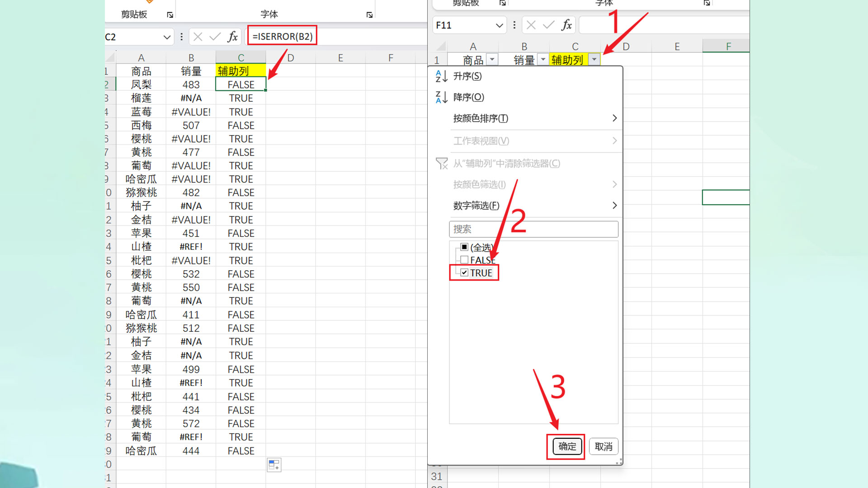
Task: Click cell with 凤梨 in column A
Action: tap(141, 84)
